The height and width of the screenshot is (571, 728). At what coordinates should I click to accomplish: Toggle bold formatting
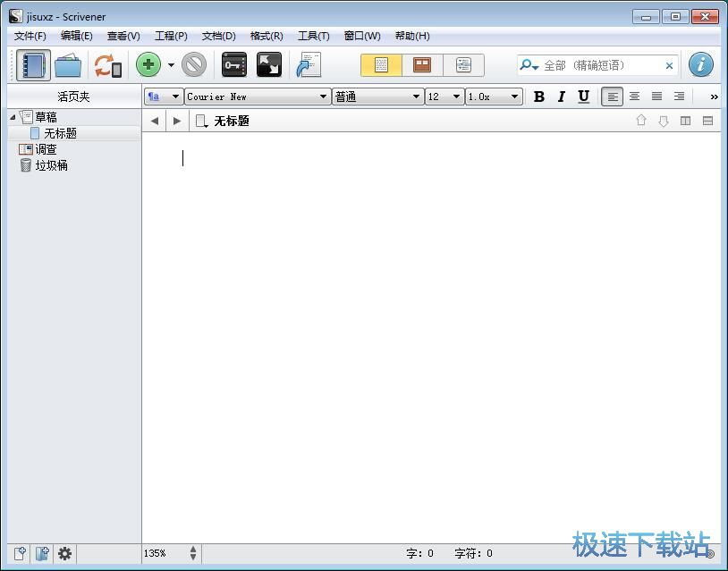point(539,97)
